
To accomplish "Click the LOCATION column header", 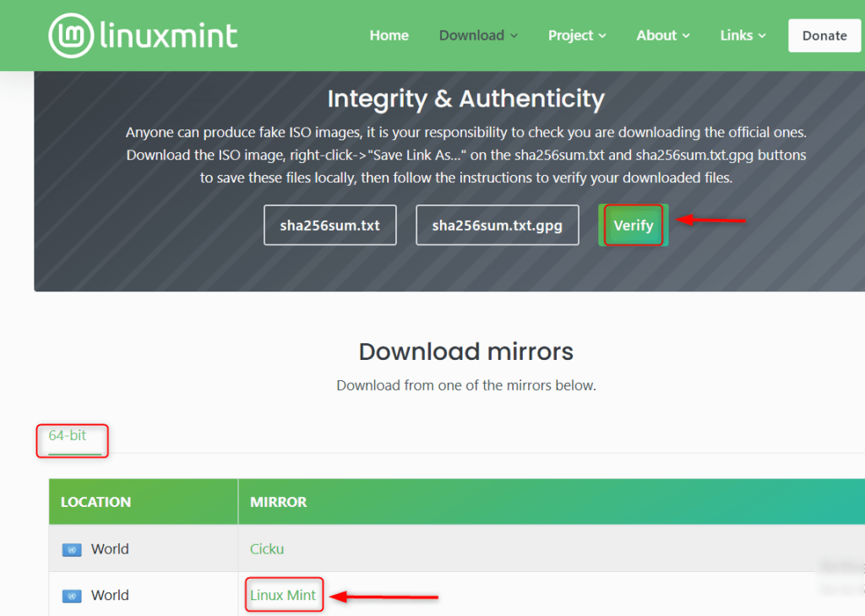I will click(95, 501).
